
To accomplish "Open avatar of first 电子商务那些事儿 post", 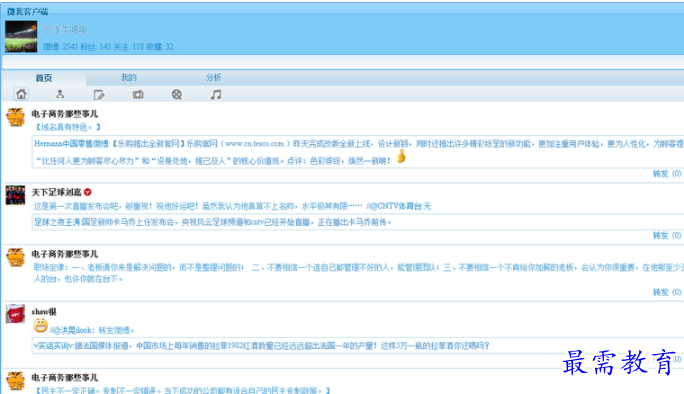I will [x=15, y=117].
